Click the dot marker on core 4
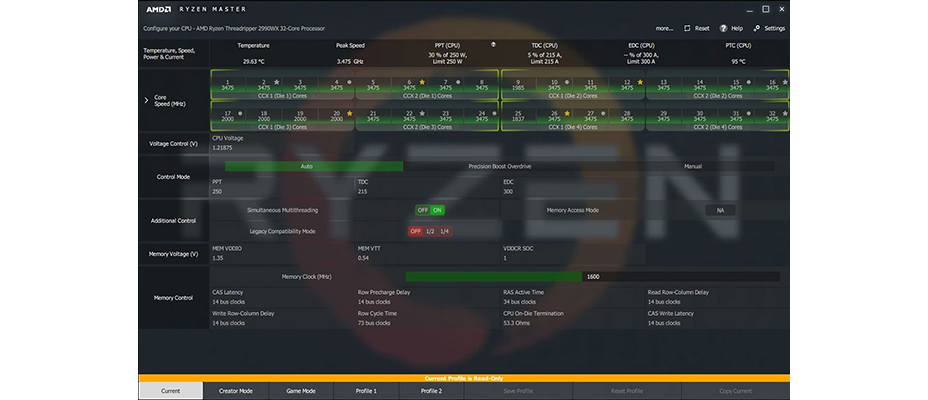Image resolution: width=928 pixels, height=400 pixels. tap(349, 82)
